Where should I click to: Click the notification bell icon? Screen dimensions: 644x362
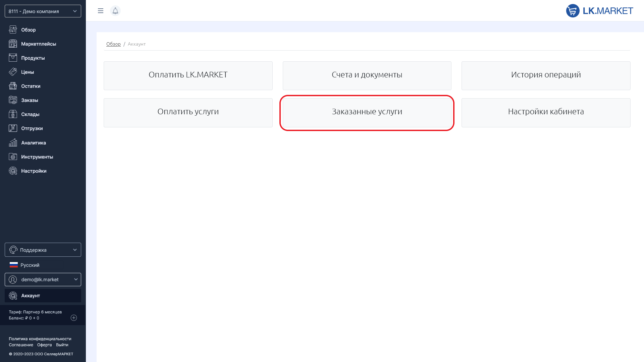[x=115, y=11]
